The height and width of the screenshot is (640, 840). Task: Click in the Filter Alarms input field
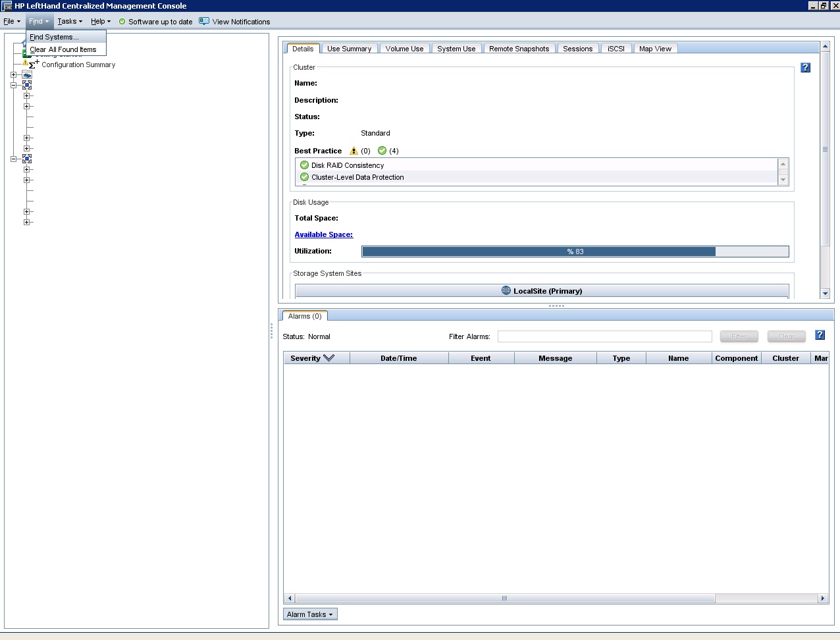pyautogui.click(x=604, y=336)
